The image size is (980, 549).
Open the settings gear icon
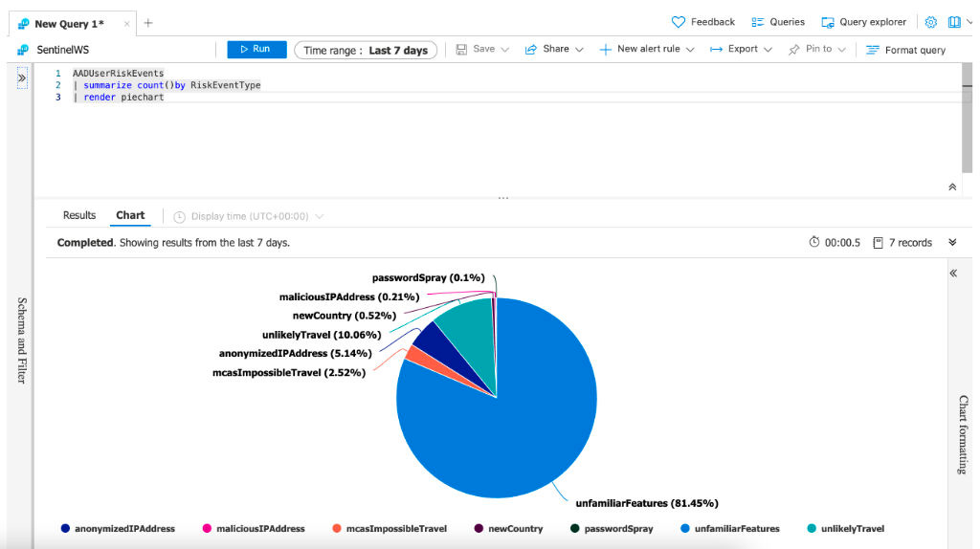pos(930,23)
